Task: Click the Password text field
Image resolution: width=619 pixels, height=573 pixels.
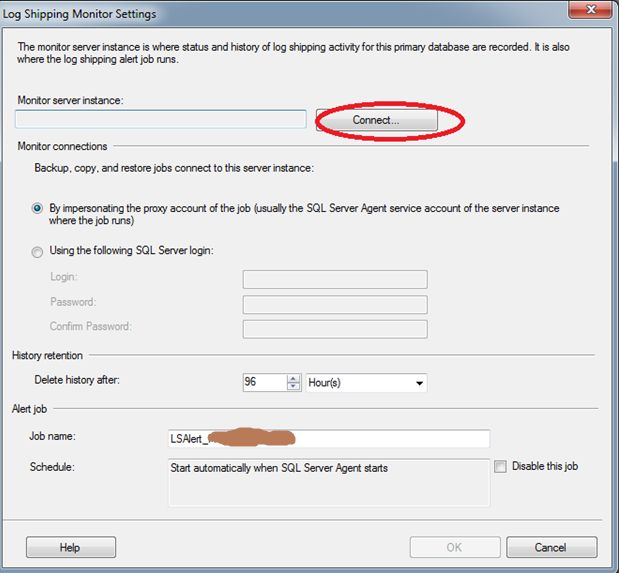Action: point(335,304)
